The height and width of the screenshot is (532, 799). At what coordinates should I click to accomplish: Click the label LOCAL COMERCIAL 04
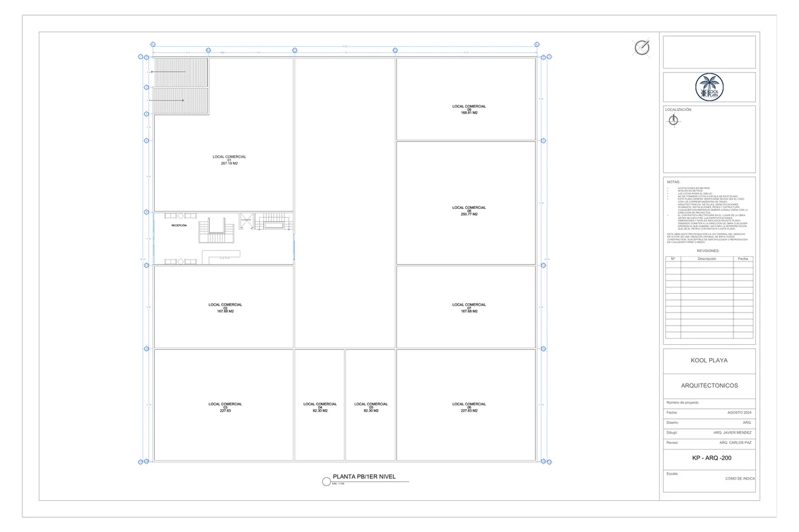click(x=320, y=405)
